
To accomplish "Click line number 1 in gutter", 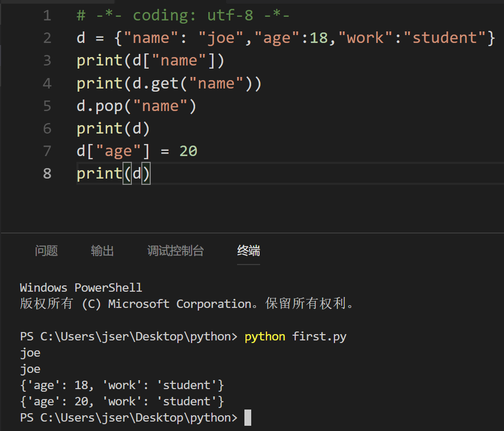I will coord(47,15).
